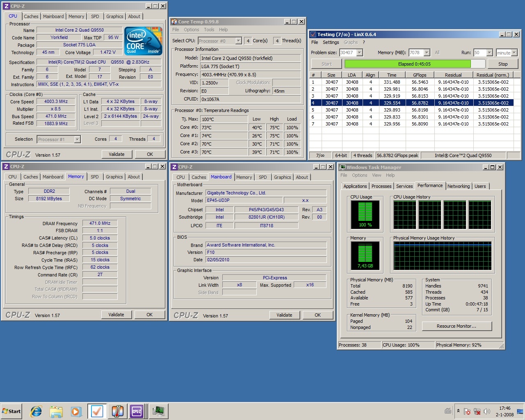Viewport: 525px width, 420px height.
Task: Click the Action Center flag tray icon
Action: tap(467, 411)
